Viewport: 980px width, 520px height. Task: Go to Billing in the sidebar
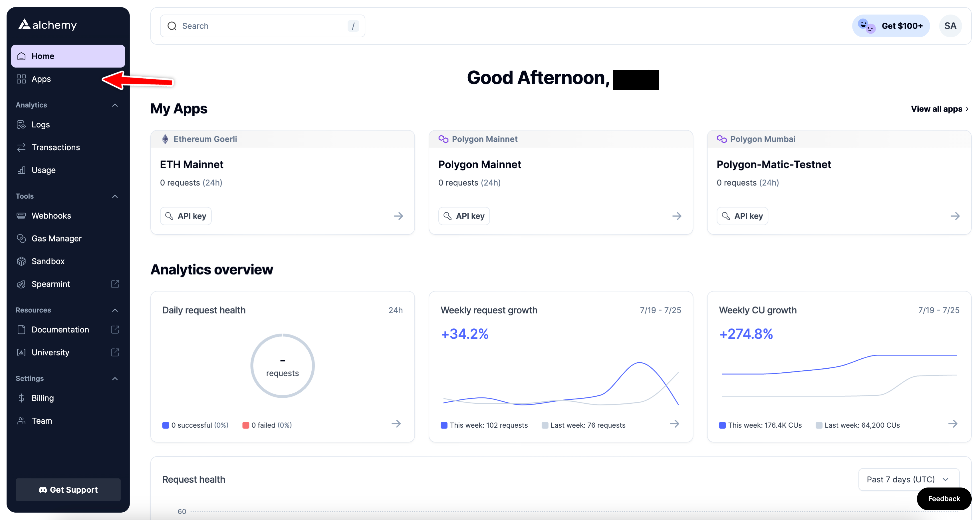(43, 398)
